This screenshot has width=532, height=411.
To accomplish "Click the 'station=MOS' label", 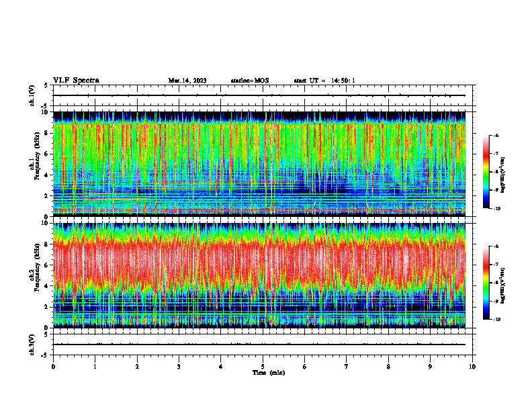I will (x=250, y=81).
